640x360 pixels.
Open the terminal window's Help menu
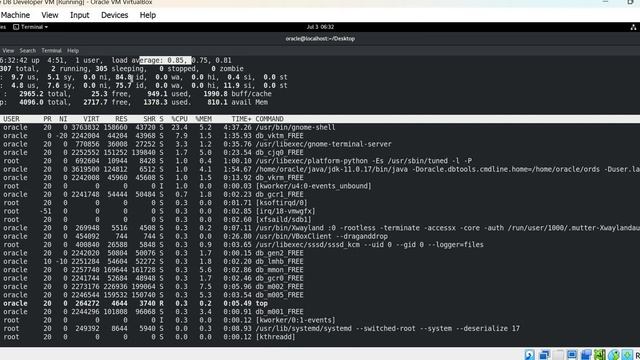pos(73,51)
